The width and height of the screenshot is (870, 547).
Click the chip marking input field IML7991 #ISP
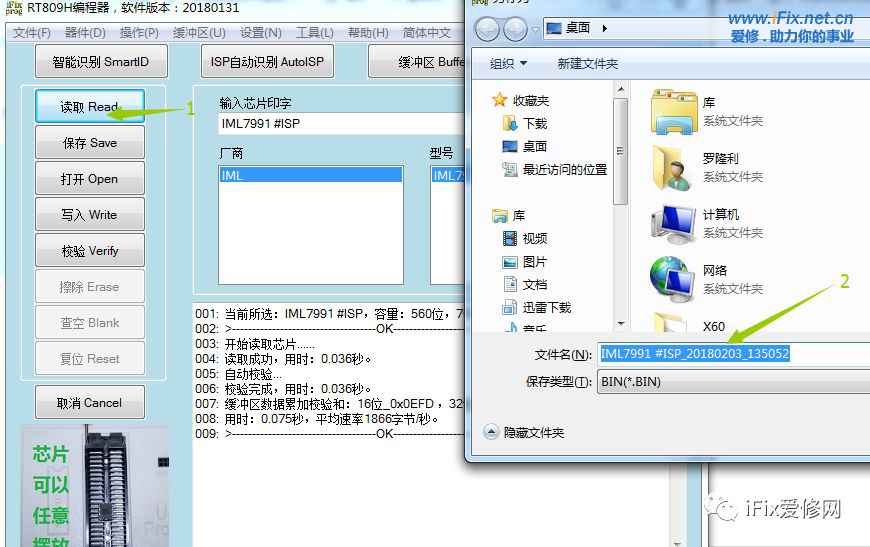point(342,123)
